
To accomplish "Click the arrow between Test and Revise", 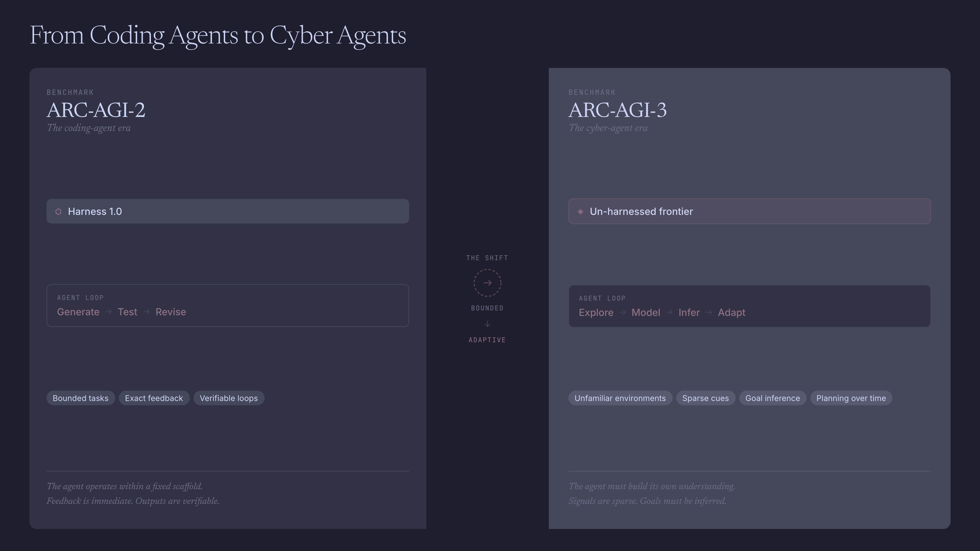I will click(x=146, y=312).
